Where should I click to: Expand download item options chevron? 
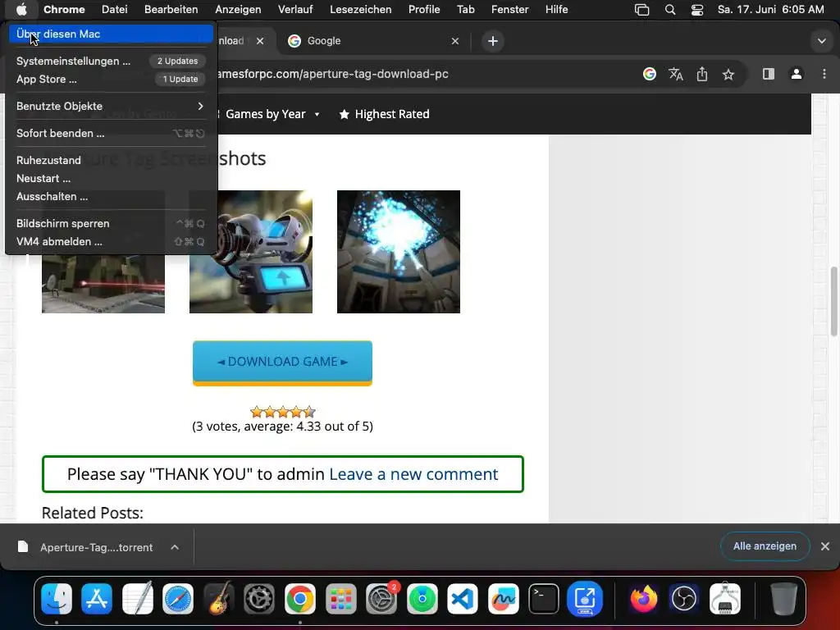(x=175, y=547)
